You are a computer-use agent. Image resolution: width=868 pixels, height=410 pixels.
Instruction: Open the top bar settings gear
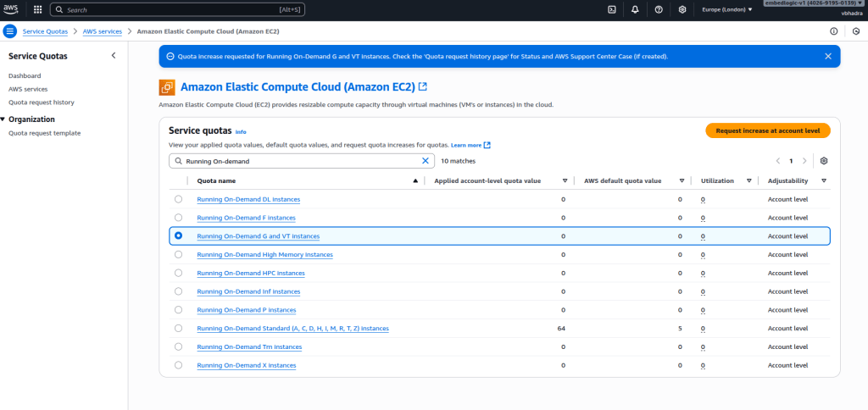tap(682, 9)
